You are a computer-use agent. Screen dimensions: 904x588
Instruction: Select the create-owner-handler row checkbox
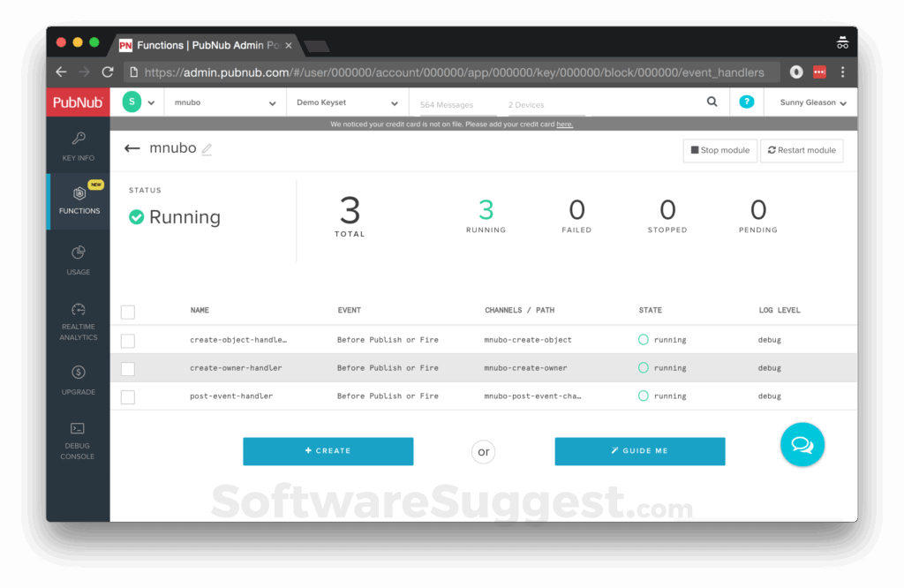point(127,368)
